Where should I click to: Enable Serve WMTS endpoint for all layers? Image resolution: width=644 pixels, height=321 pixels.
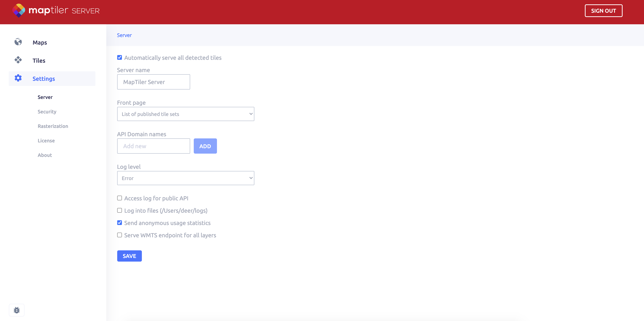click(x=120, y=235)
